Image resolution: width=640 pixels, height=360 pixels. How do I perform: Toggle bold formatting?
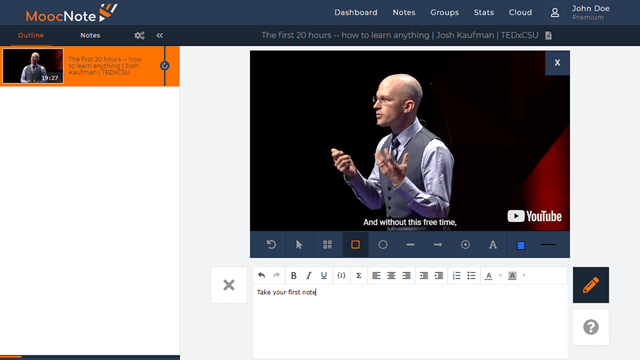click(293, 276)
